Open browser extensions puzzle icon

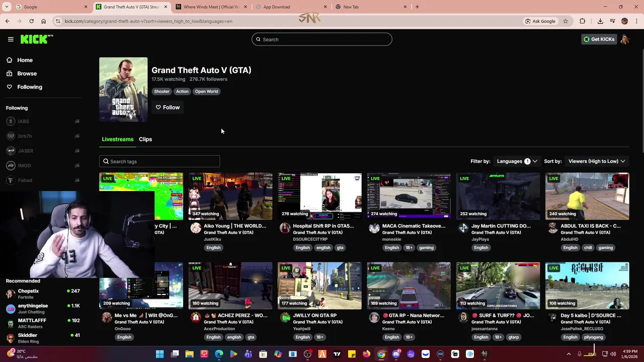tap(582, 21)
